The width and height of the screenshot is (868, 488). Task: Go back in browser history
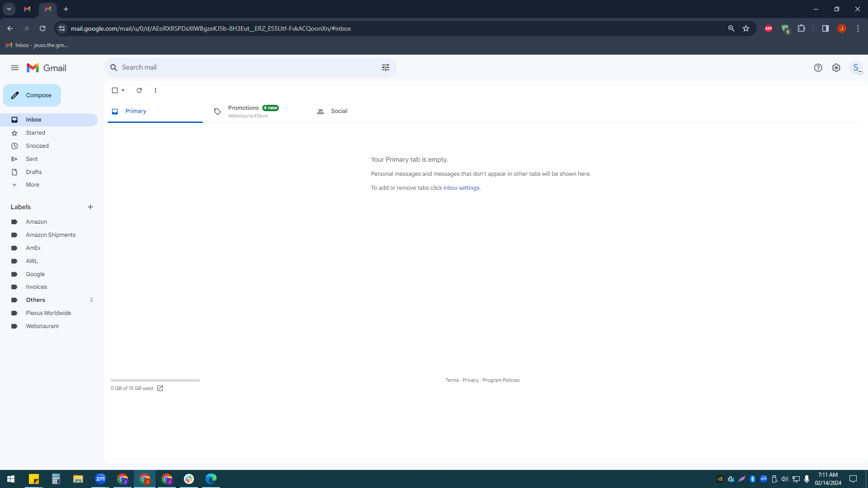(10, 28)
